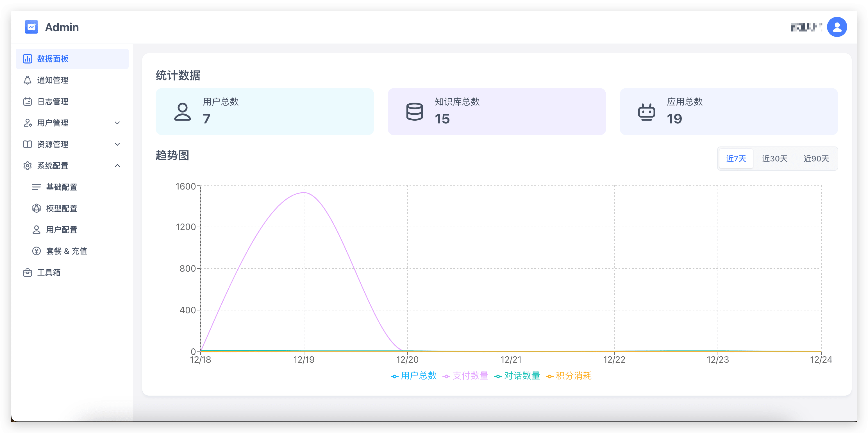Click the 套餐 & 充值 yen icon
The height and width of the screenshot is (433, 868).
[x=37, y=251]
